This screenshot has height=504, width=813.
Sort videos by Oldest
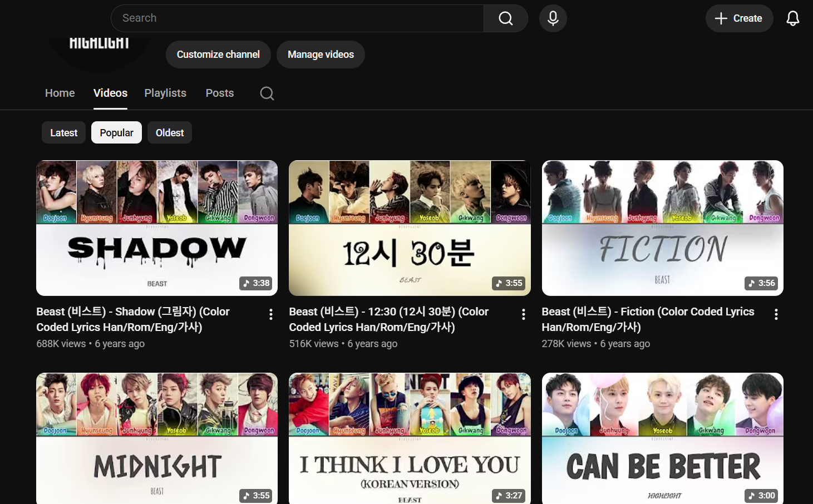(x=170, y=132)
